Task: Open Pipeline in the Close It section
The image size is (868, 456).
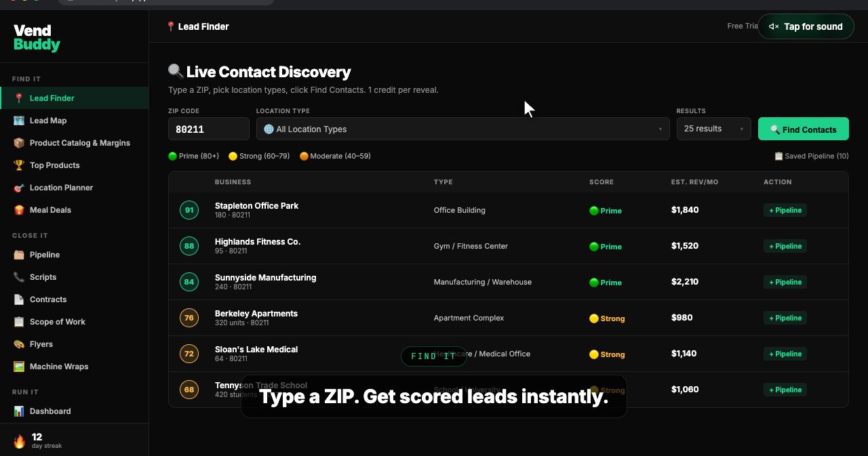Action: coord(75,255)
